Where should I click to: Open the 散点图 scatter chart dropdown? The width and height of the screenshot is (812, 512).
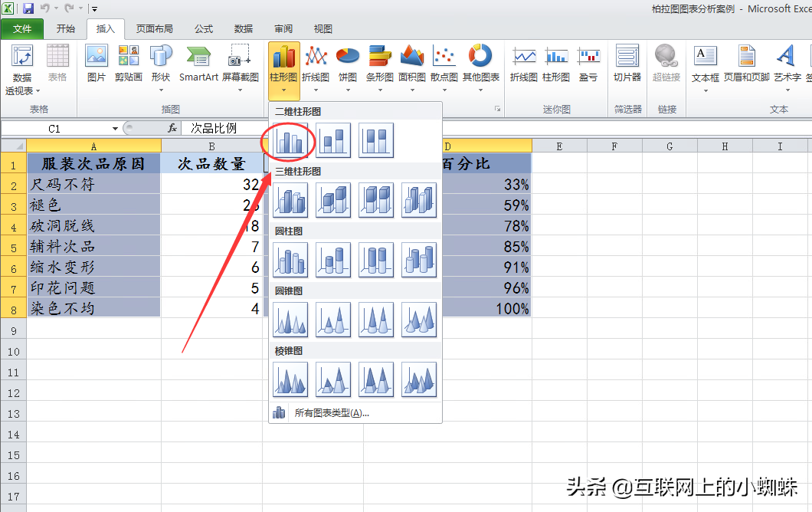[x=444, y=70]
